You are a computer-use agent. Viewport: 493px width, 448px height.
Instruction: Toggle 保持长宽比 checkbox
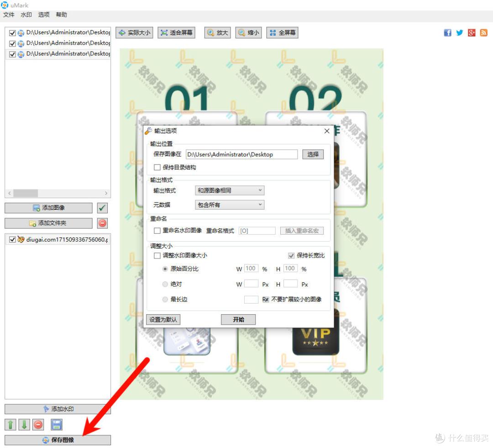click(x=291, y=255)
